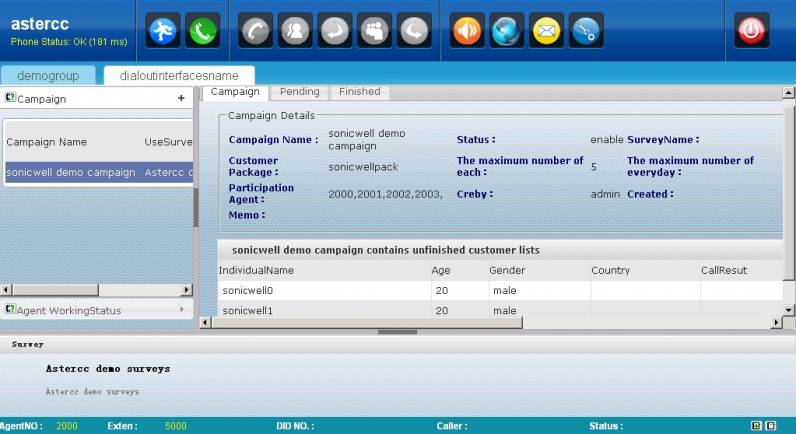
Task: Open the Finished tab
Action: tap(359, 92)
